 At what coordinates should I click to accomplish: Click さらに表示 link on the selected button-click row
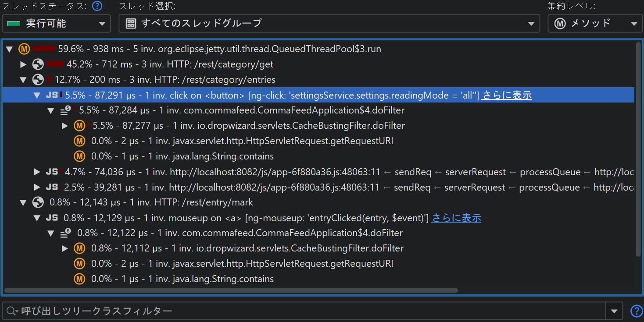point(506,95)
